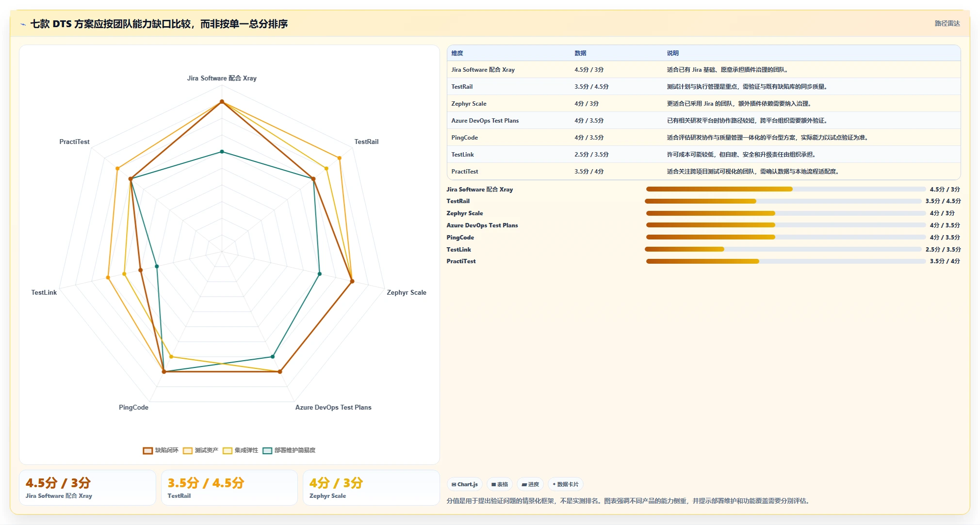Click the TestLink radar axis label

(x=44, y=292)
